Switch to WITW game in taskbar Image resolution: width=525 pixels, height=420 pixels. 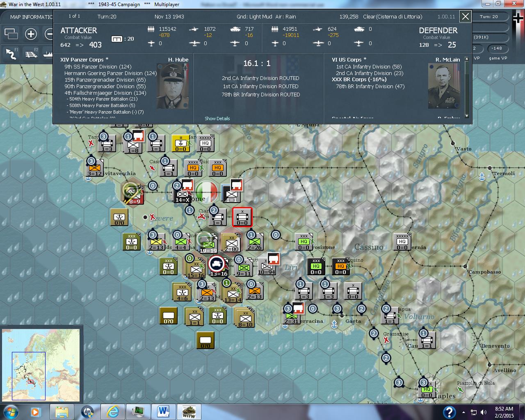pos(189,411)
